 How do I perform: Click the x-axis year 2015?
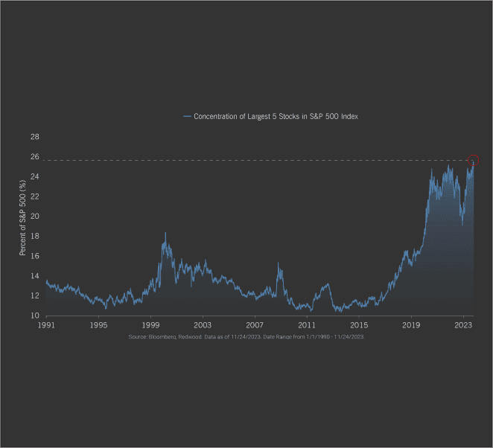tap(359, 325)
